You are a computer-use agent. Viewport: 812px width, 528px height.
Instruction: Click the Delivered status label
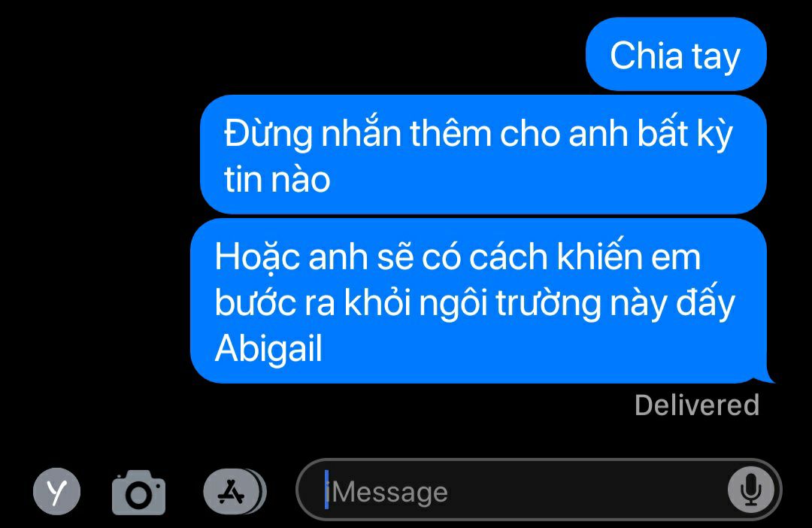pyautogui.click(x=696, y=405)
